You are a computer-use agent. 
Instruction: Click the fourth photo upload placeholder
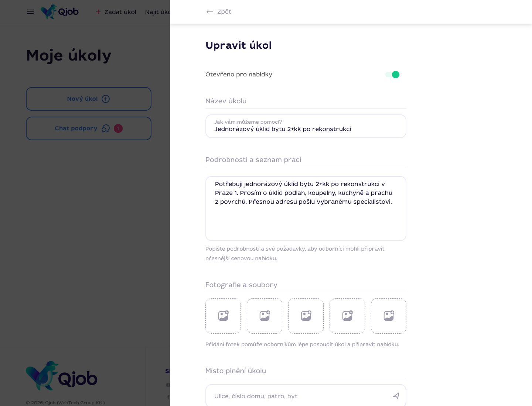click(x=347, y=316)
